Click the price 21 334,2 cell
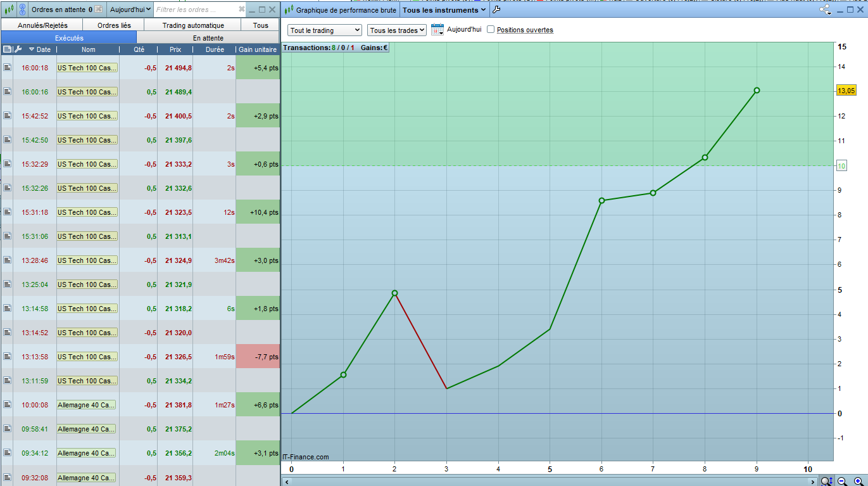 pyautogui.click(x=175, y=381)
